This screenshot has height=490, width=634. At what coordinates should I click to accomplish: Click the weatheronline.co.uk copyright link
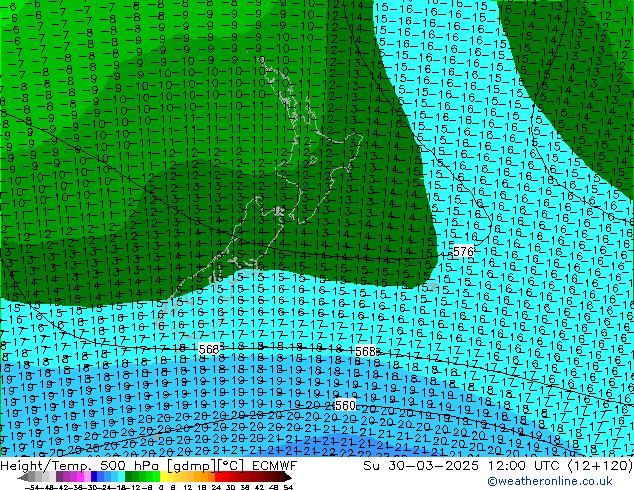coord(550,481)
